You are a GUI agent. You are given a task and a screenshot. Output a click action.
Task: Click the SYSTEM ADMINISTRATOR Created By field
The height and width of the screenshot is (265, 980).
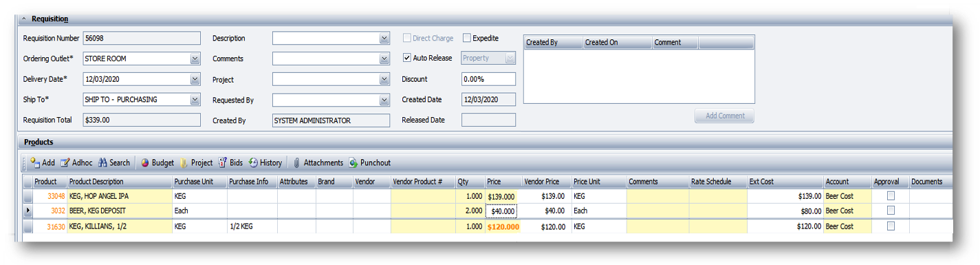pos(331,120)
